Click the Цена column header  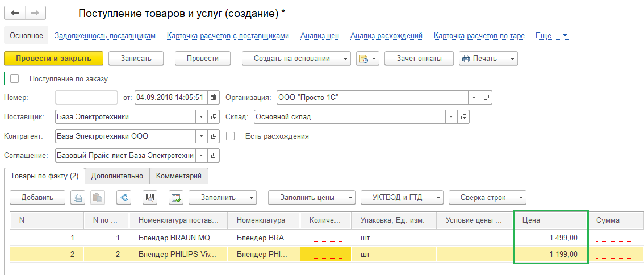[x=550, y=220]
